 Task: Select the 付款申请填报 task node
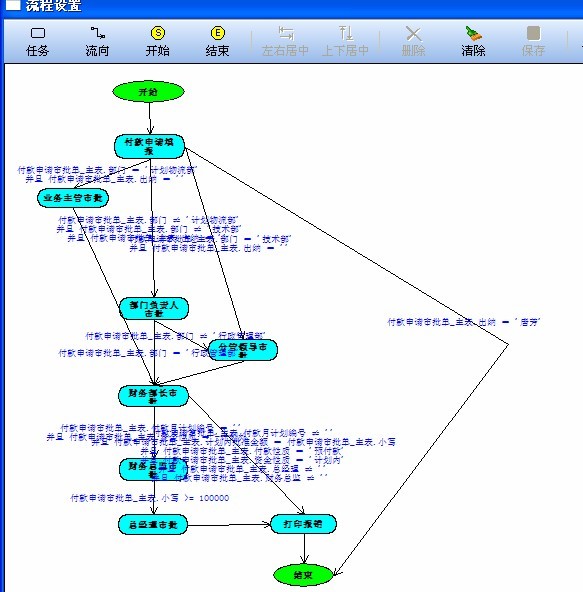point(150,146)
